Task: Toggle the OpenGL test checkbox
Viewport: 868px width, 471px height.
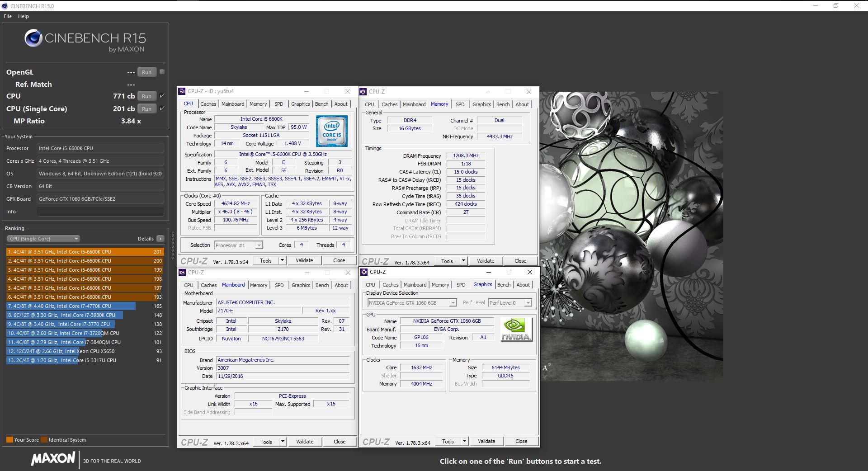Action: click(162, 72)
